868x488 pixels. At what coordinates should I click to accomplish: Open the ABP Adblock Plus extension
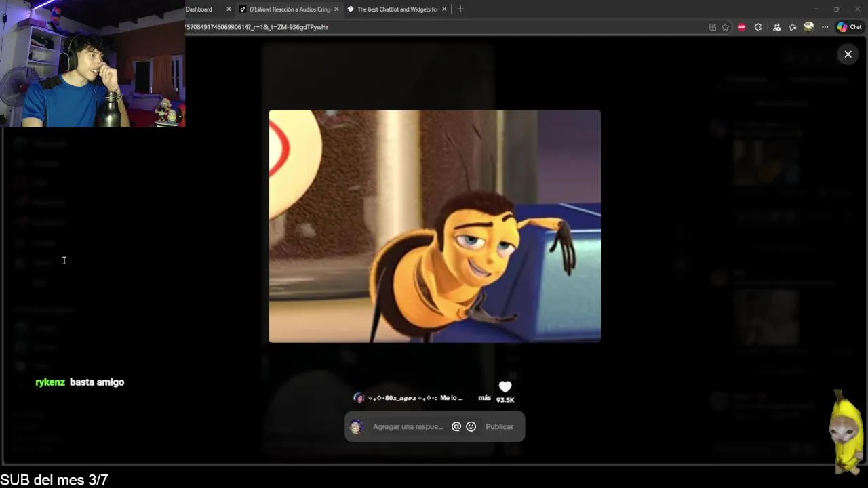point(742,27)
